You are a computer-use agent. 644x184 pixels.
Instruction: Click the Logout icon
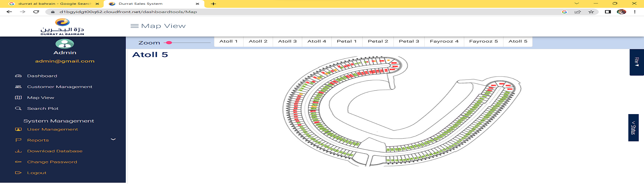point(18,173)
